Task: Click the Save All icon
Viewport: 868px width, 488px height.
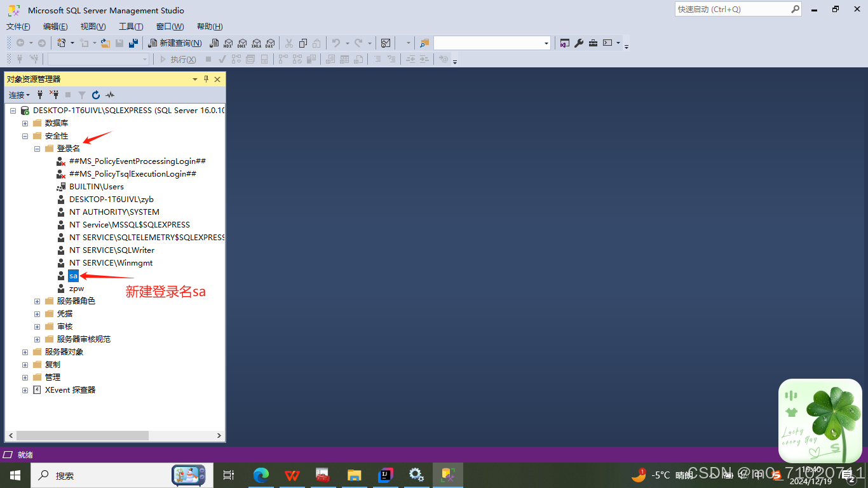Action: pos(133,43)
